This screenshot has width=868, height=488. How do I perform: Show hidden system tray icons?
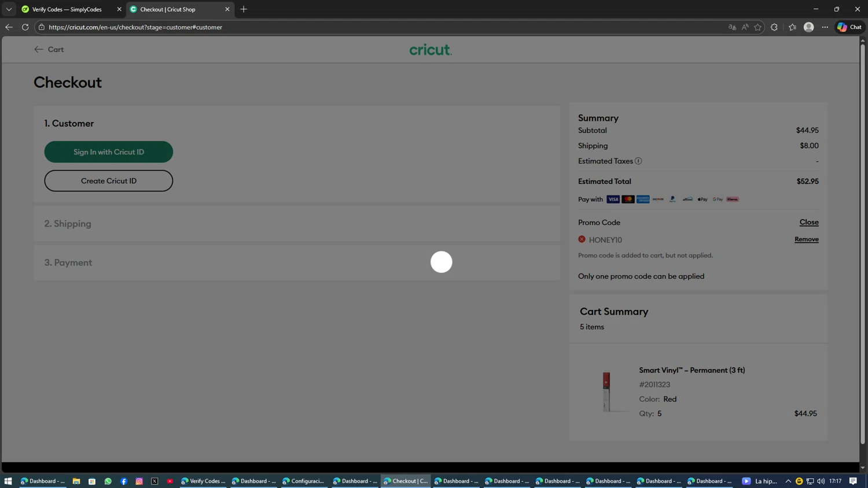788,481
